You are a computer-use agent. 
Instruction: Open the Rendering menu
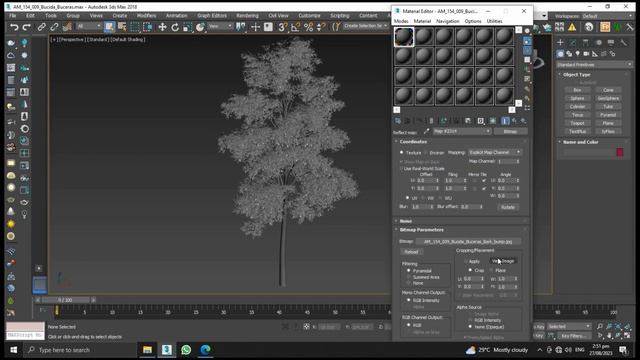pyautogui.click(x=247, y=16)
